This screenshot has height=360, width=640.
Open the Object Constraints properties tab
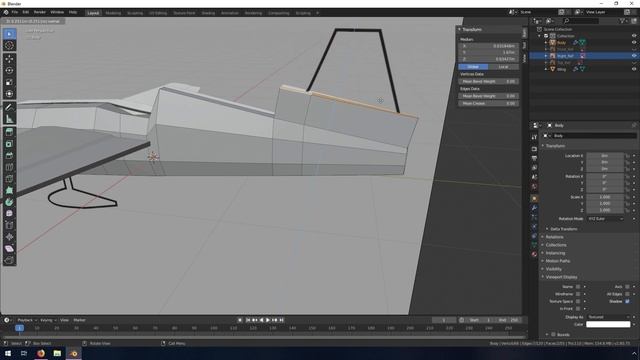(x=534, y=236)
